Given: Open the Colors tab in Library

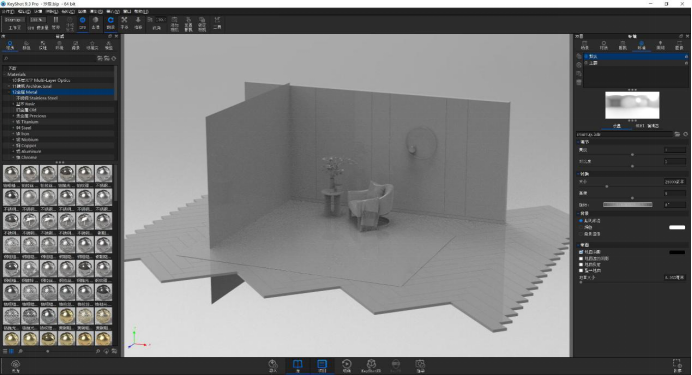Looking at the screenshot, I should pos(26,45).
